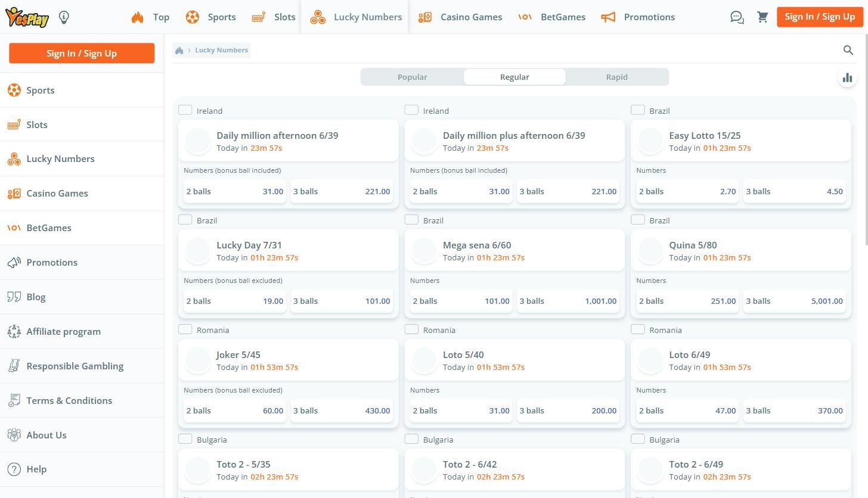Viewport: 868px width, 498px height.
Task: Tick the checkbox for Daily million afternoon 6/39
Action: click(185, 110)
